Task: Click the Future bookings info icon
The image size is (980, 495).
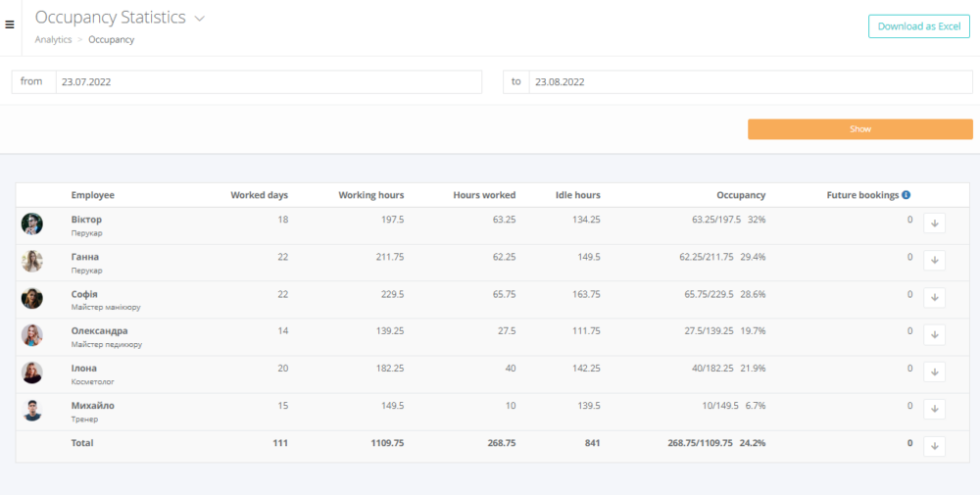Action: [x=906, y=195]
